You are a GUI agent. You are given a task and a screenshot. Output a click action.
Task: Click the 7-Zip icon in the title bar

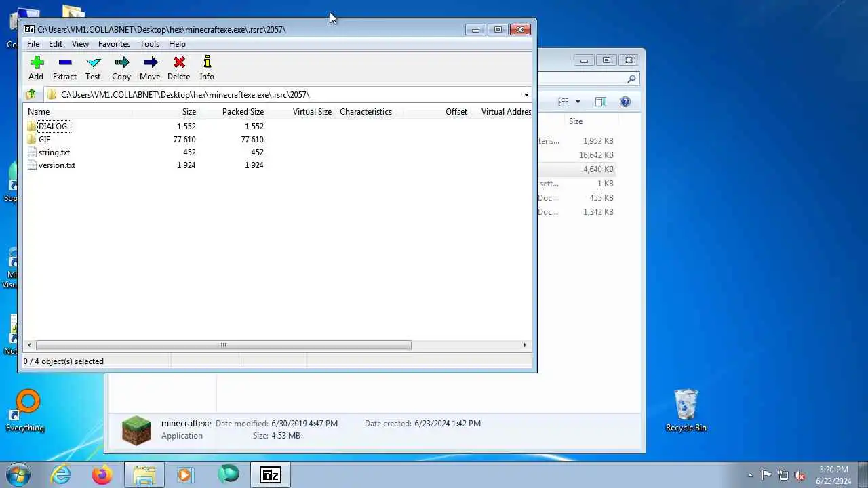(x=29, y=30)
